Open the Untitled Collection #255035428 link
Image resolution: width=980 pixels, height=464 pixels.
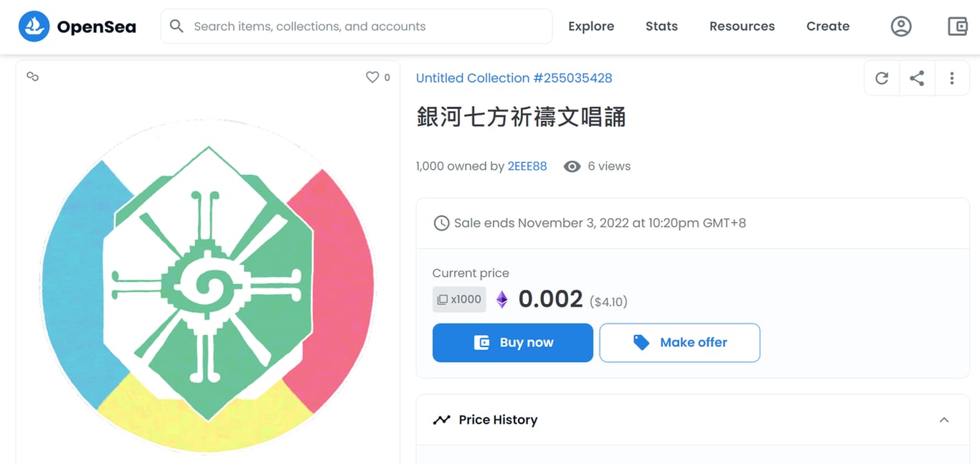tap(514, 78)
